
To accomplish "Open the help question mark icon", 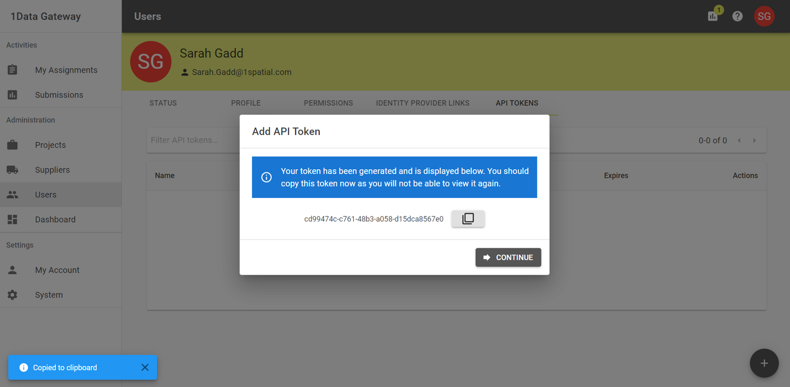I will pyautogui.click(x=738, y=16).
